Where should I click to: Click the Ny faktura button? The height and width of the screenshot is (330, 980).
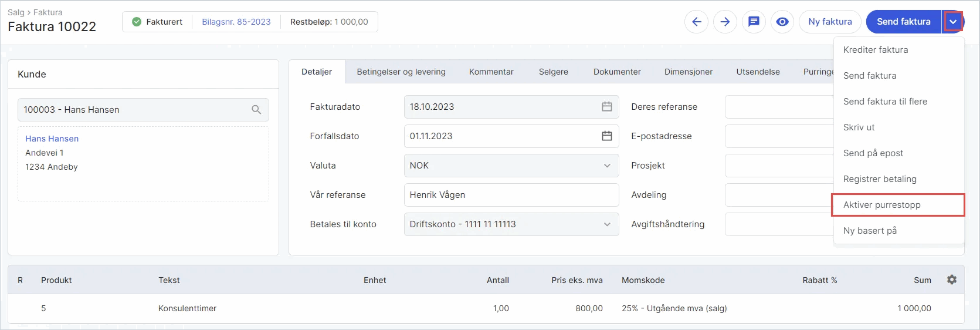click(830, 22)
